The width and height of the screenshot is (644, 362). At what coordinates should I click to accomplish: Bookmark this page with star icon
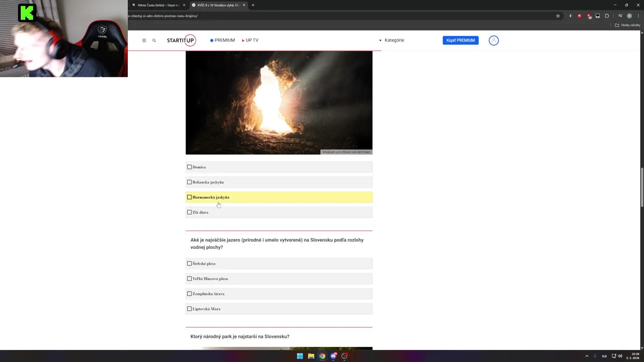click(558, 16)
